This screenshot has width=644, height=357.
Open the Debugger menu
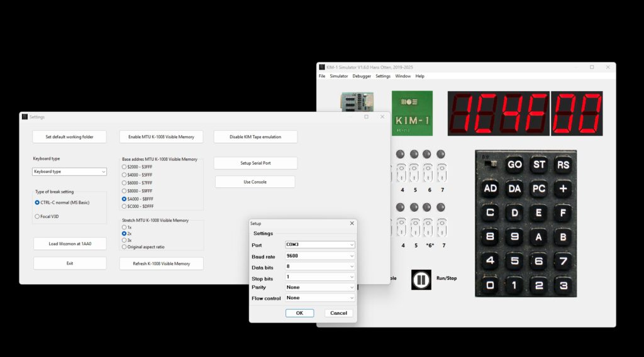[362, 76]
